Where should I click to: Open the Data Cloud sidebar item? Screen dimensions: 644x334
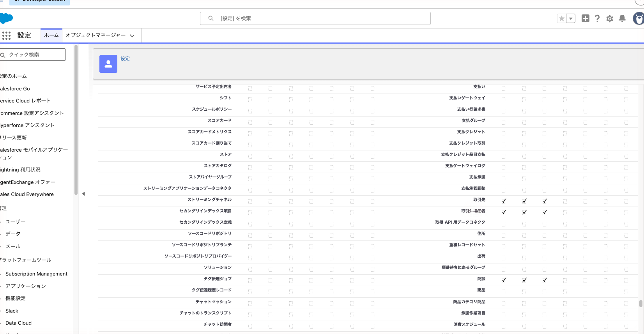click(x=18, y=323)
